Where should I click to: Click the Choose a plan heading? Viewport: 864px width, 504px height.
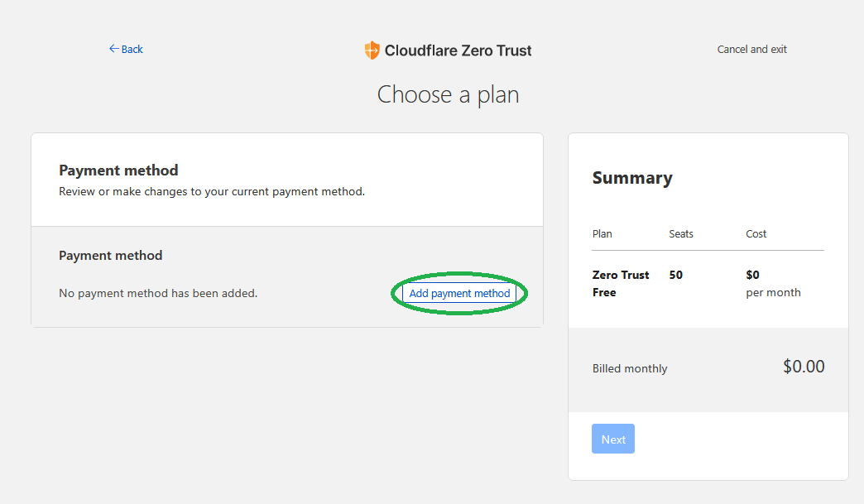coord(448,94)
